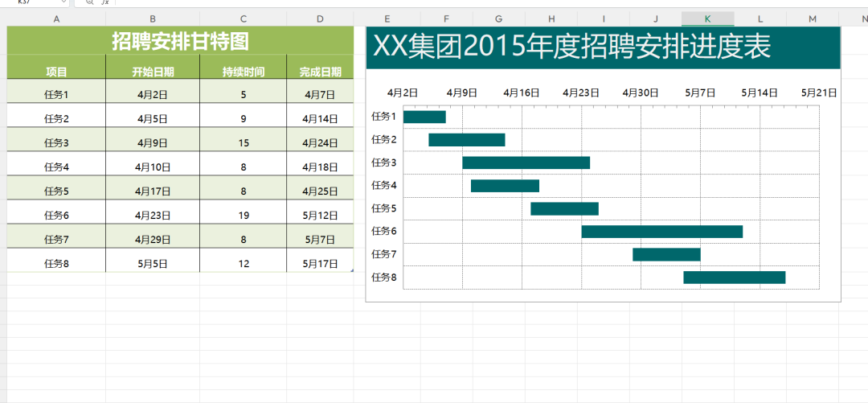This screenshot has width=868, height=403.
Task: Click the 完成日期 header cell
Action: pyautogui.click(x=320, y=72)
